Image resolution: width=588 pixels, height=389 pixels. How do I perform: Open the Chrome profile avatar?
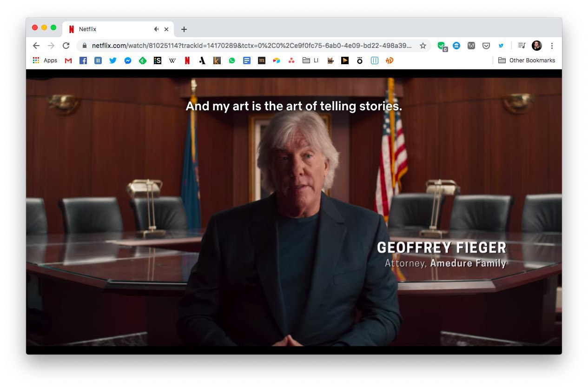tap(537, 46)
